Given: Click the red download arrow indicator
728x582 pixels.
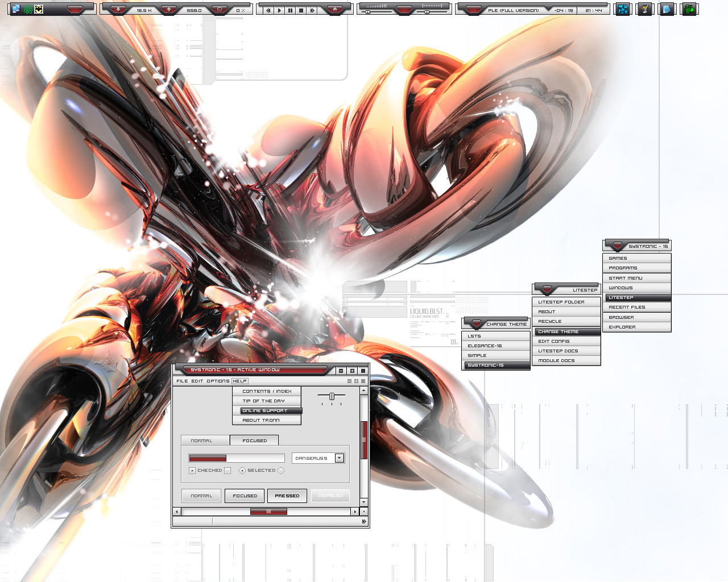Looking at the screenshot, I should [x=118, y=9].
